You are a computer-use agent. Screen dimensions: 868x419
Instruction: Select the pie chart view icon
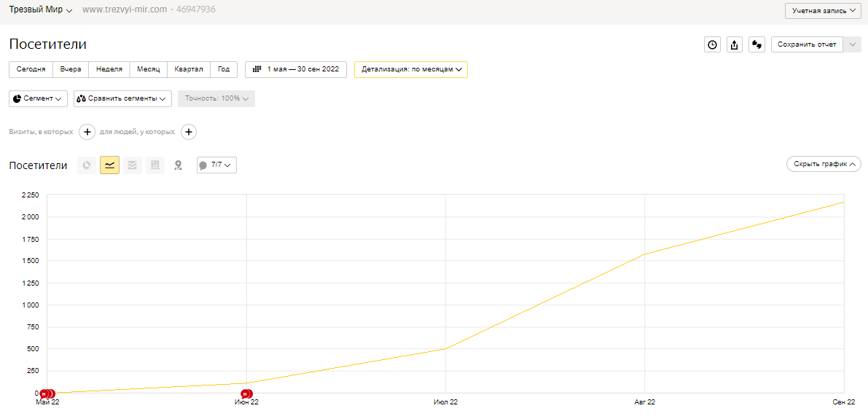click(87, 165)
